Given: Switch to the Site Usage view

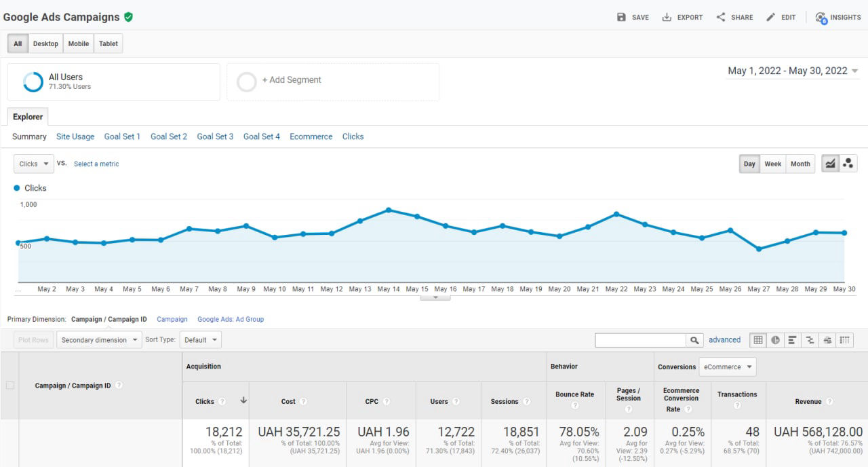Looking at the screenshot, I should [x=75, y=136].
